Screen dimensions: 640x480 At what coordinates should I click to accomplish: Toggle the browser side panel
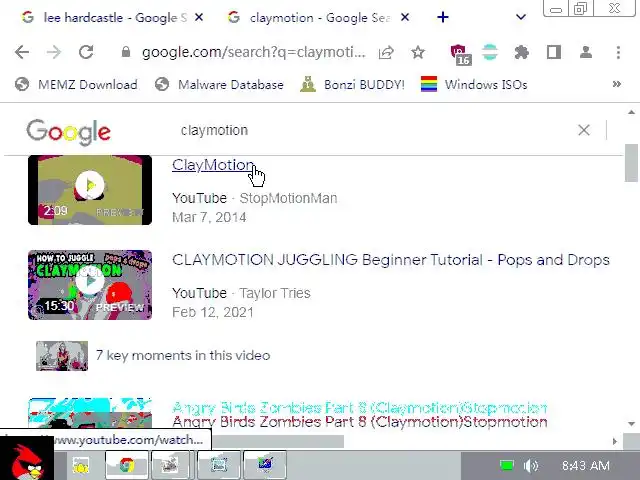pos(554,52)
